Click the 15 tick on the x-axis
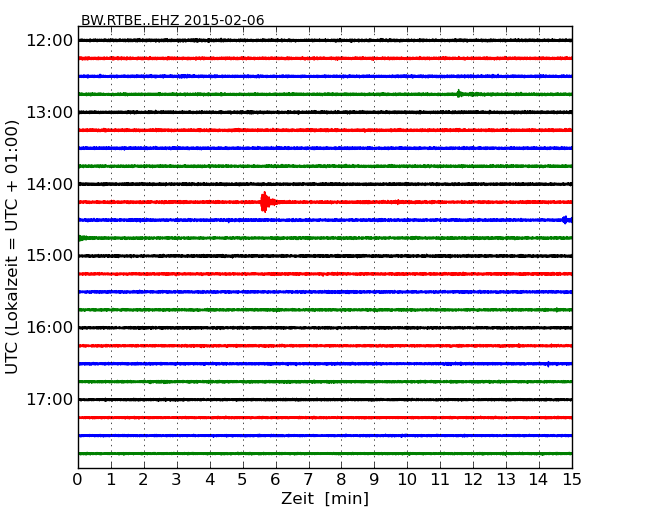The height and width of the screenshot is (520, 650). click(571, 479)
